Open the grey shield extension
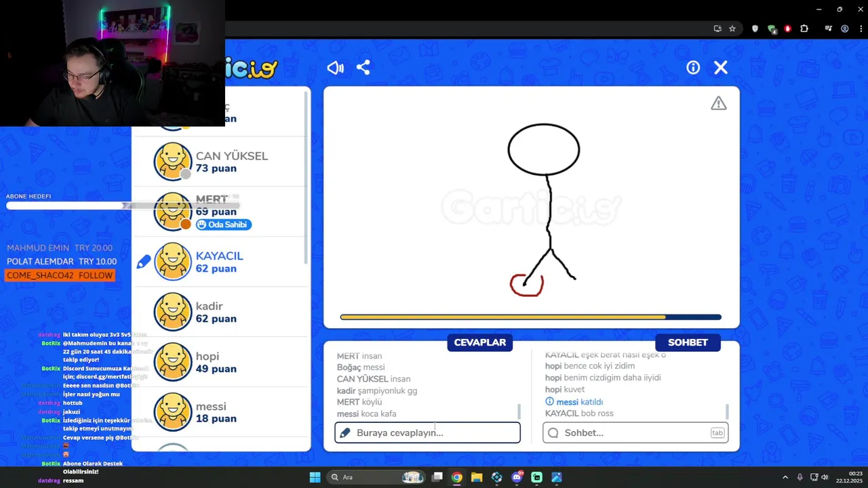The width and height of the screenshot is (868, 488). tap(755, 28)
